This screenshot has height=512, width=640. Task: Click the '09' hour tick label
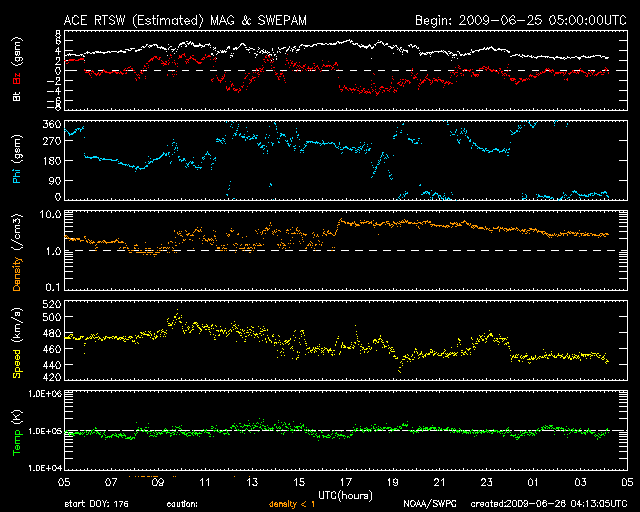coord(158,483)
